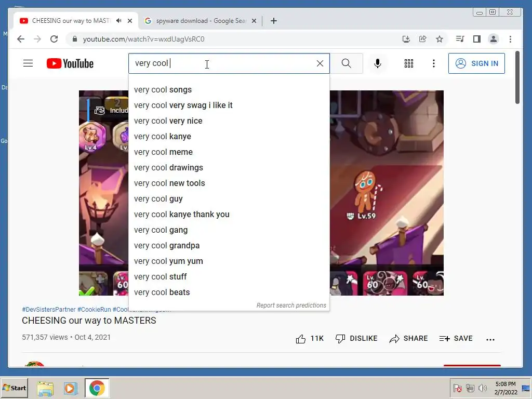Open the Action Center flag icon

point(457,388)
